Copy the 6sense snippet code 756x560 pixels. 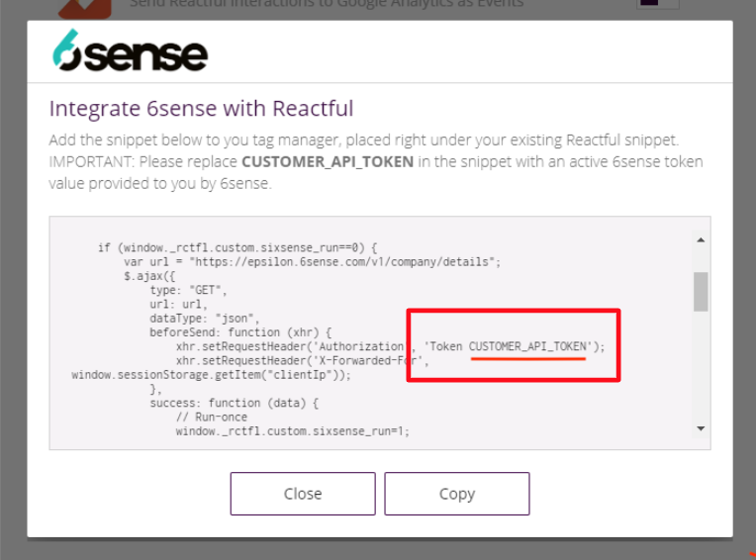click(x=457, y=494)
